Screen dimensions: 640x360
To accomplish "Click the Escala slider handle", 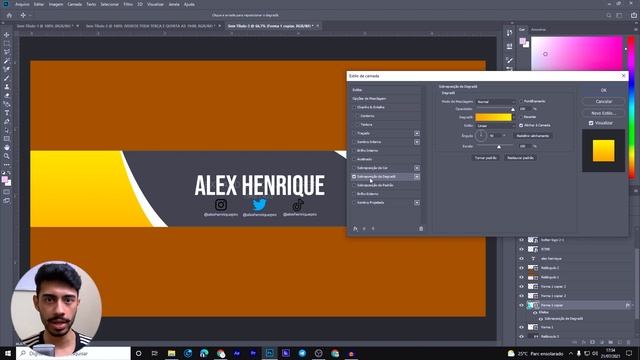I will pos(498,147).
